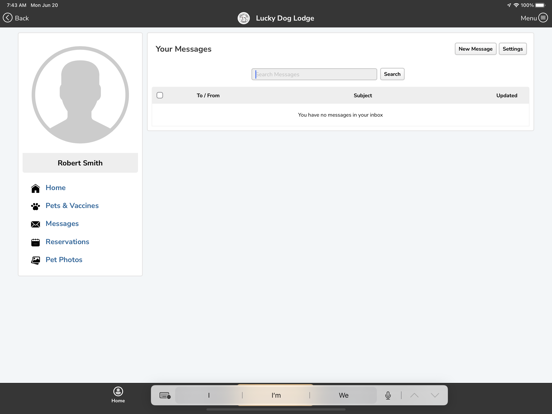Click the paw icon for Pets & Vaccines
552x414 pixels.
tap(35, 206)
